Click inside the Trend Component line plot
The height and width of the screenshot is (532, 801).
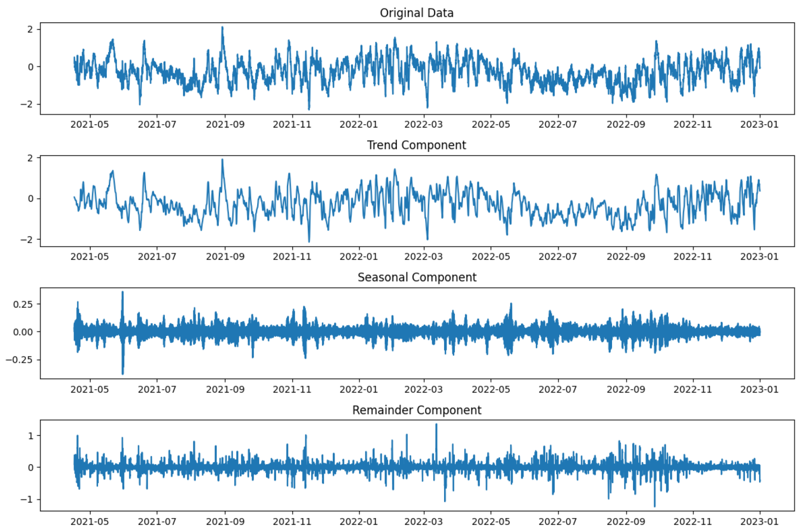click(417, 201)
